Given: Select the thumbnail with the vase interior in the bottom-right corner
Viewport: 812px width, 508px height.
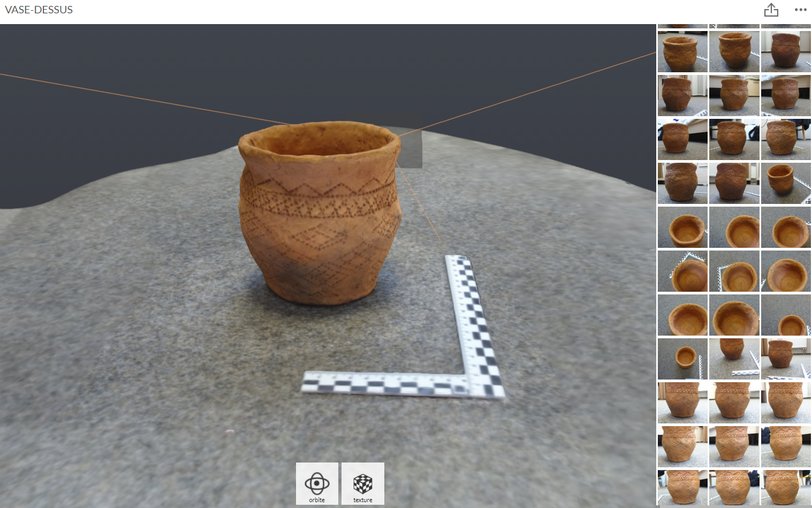Looking at the screenshot, I should (785, 315).
